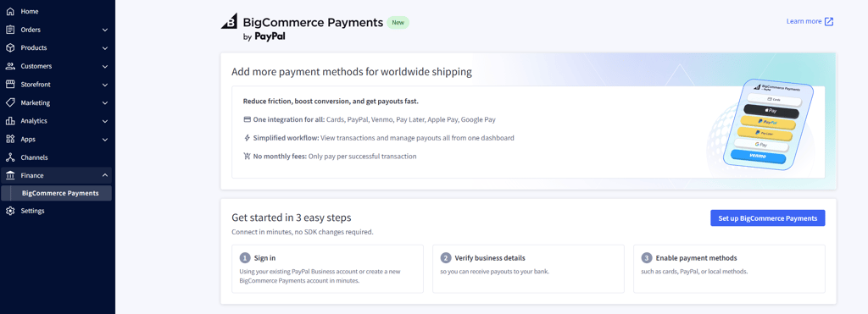Click the step 1 number badge
Screen dimensions: 868x314
245,258
